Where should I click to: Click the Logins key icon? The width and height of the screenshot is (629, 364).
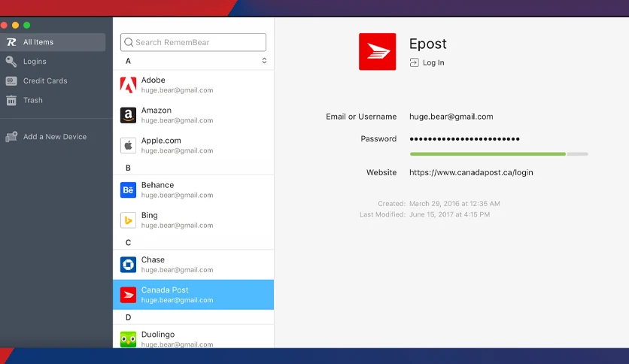11,62
